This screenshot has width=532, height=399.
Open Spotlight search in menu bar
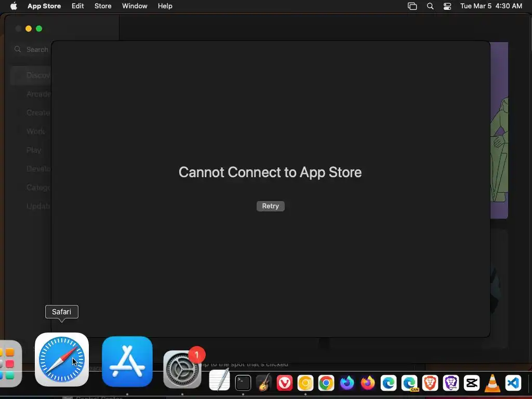[430, 6]
